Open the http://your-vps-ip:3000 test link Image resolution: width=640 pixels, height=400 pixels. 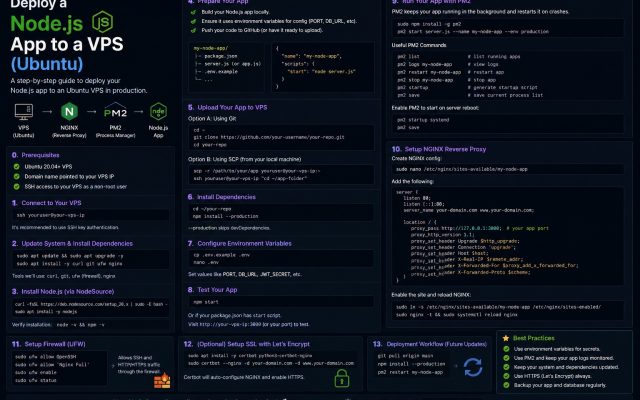pyautogui.click(x=230, y=324)
